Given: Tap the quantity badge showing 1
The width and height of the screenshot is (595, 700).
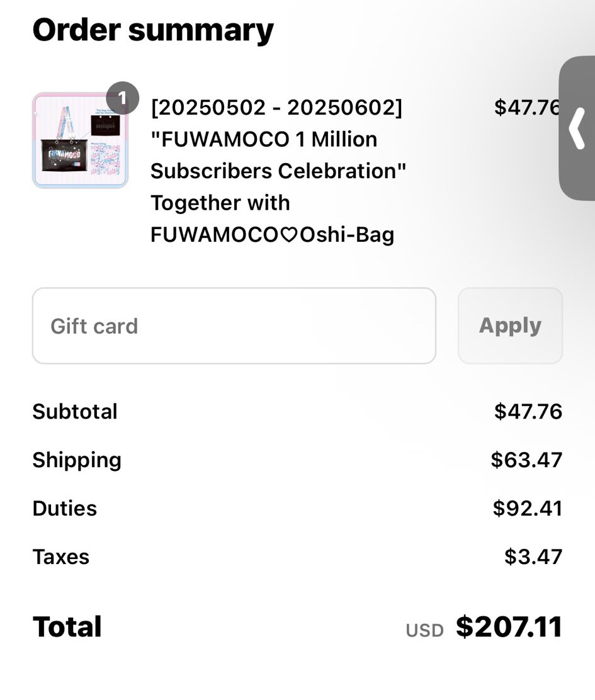Looking at the screenshot, I should pyautogui.click(x=122, y=98).
